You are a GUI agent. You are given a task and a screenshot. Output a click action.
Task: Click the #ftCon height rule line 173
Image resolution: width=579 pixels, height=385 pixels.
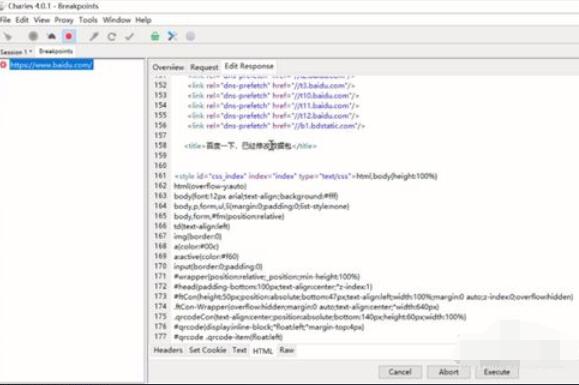[x=373, y=297]
